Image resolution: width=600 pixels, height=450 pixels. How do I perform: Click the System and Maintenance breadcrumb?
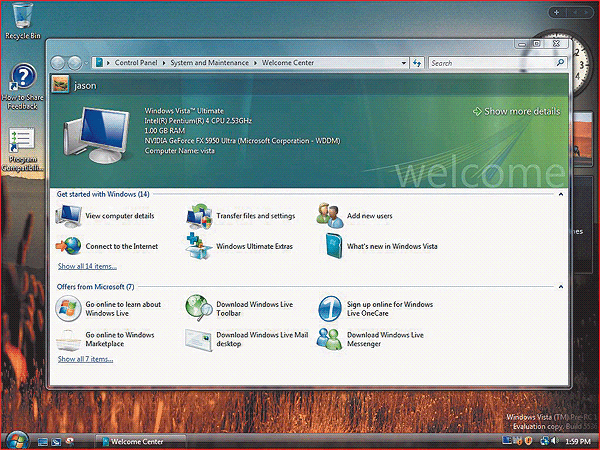(x=209, y=63)
